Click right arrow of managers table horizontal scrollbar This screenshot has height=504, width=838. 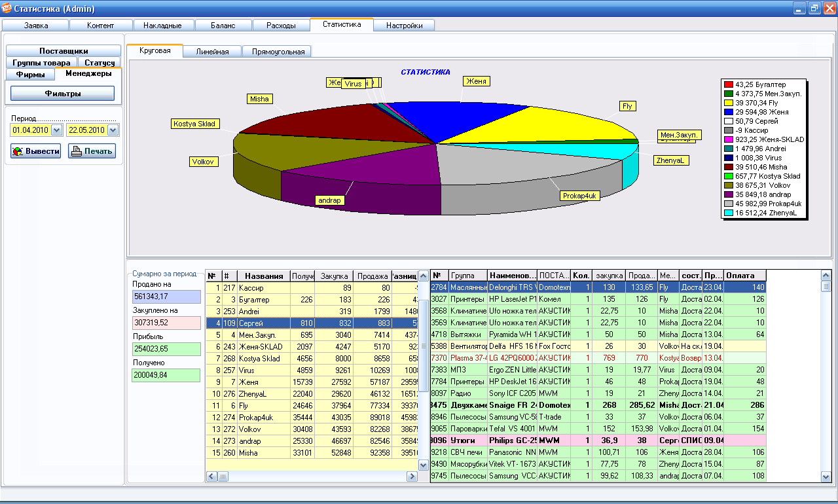pyautogui.click(x=412, y=477)
